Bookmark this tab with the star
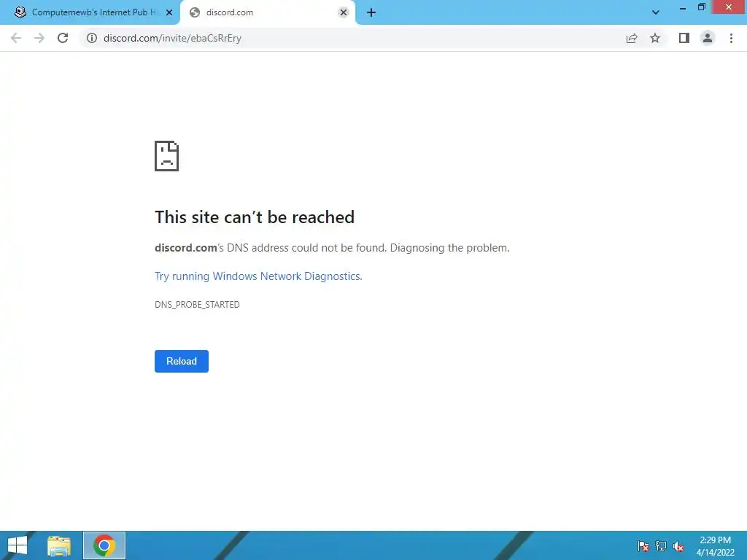Image resolution: width=747 pixels, height=560 pixels. [655, 38]
